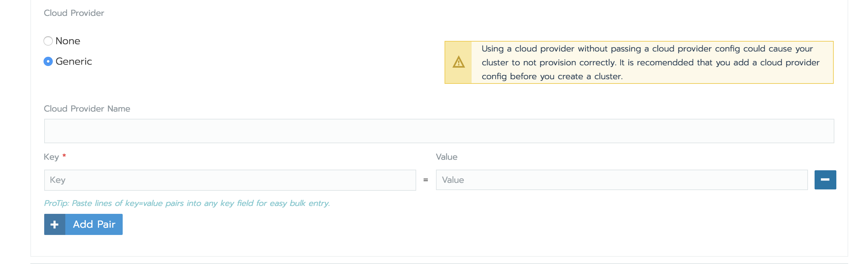Click the Value column label
This screenshot has height=264, width=868.
click(447, 157)
